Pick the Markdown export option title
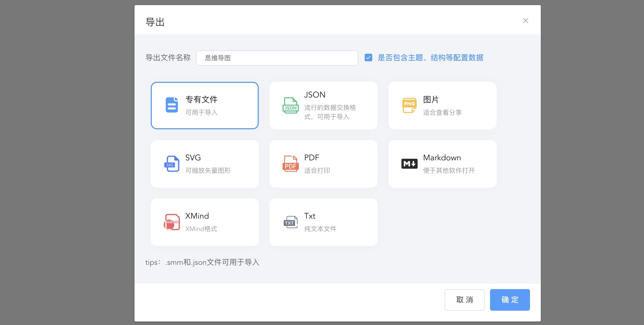Screen dimensions: 644x325 [x=442, y=158]
